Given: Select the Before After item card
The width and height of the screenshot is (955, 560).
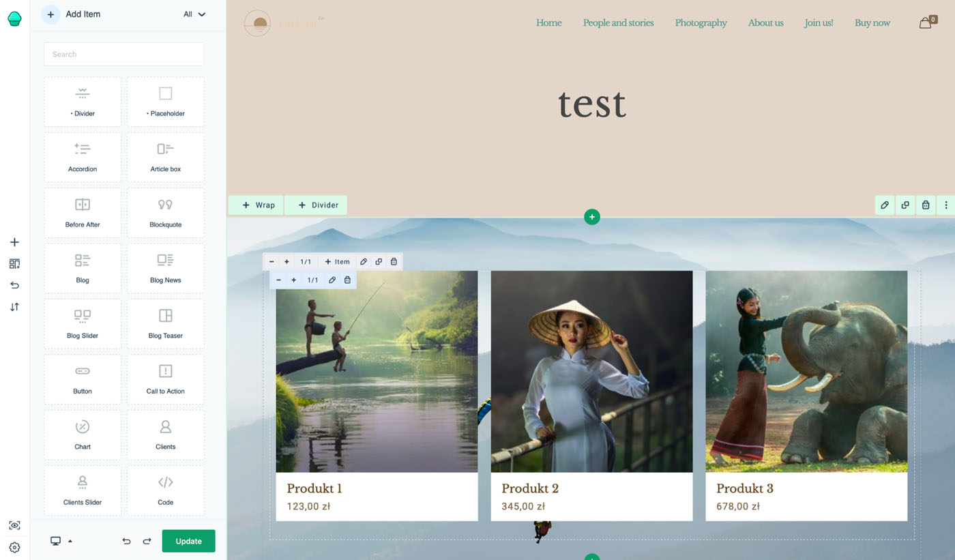Looking at the screenshot, I should pos(83,213).
